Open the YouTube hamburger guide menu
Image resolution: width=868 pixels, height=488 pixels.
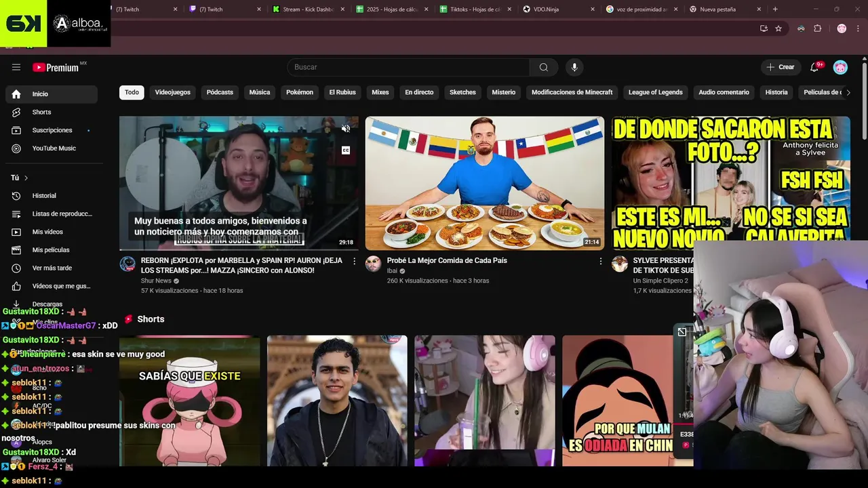(16, 67)
